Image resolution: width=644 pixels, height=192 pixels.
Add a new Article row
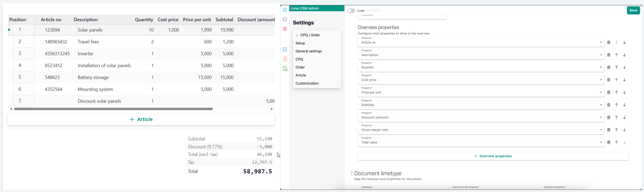coord(141,119)
